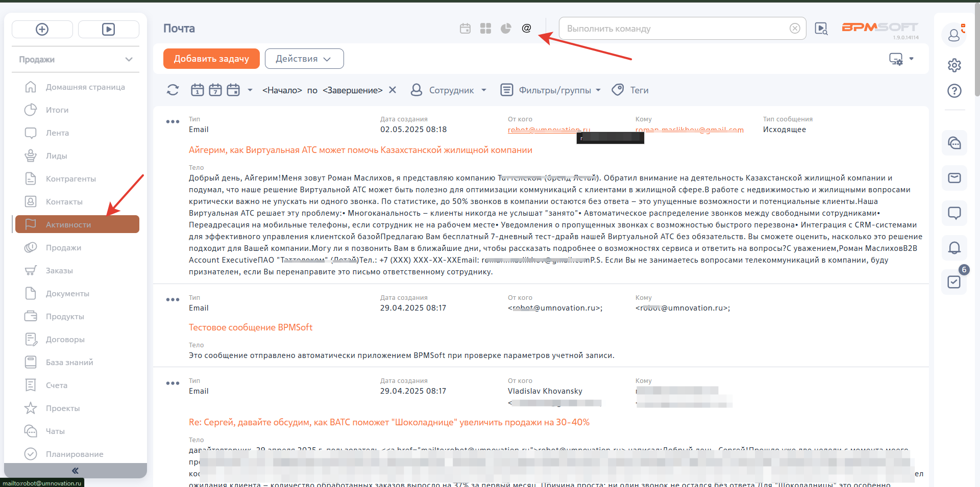Viewport: 980px width, 487px height.
Task: Open the email panel envelope icon
Action: pyautogui.click(x=954, y=178)
